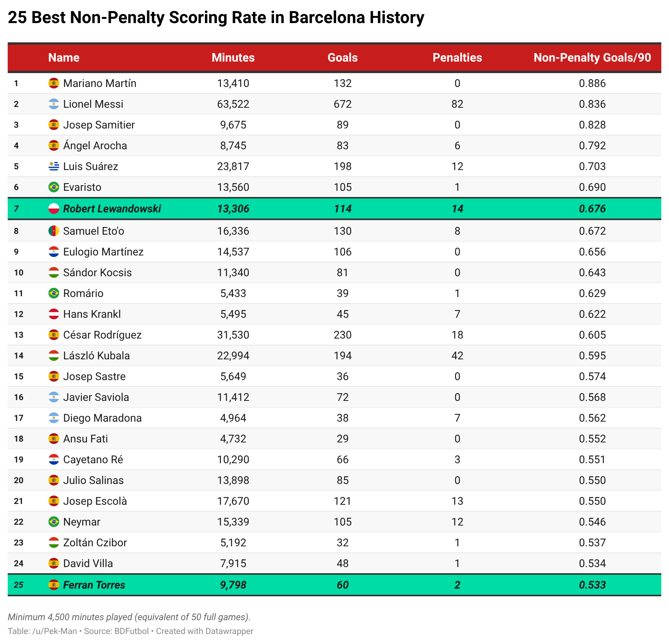Click the David Villa name in row 24
The image size is (669, 644).
click(x=88, y=563)
